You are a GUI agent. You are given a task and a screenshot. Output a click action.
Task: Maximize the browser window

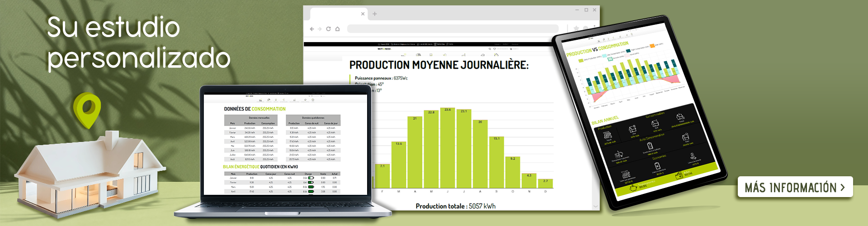[586, 10]
